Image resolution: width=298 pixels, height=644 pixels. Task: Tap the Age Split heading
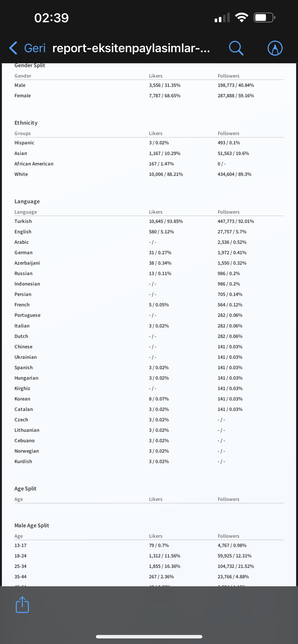pyautogui.click(x=25, y=488)
